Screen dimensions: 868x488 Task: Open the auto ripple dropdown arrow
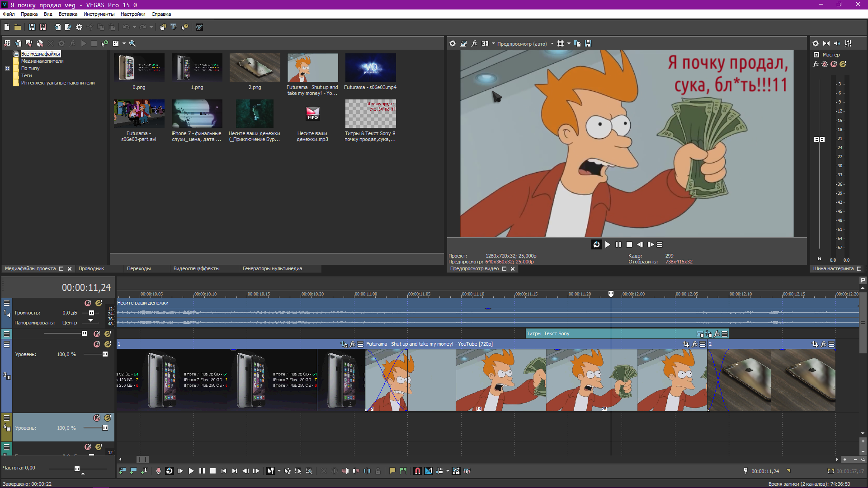pyautogui.click(x=448, y=471)
